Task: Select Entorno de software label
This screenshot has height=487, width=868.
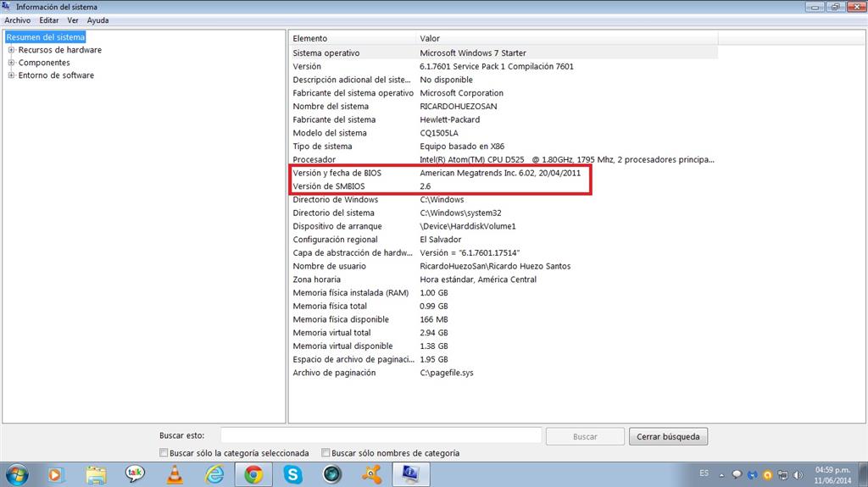Action: [x=56, y=75]
